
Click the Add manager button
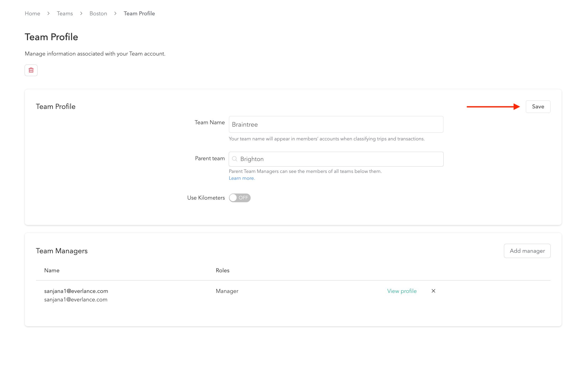point(527,251)
